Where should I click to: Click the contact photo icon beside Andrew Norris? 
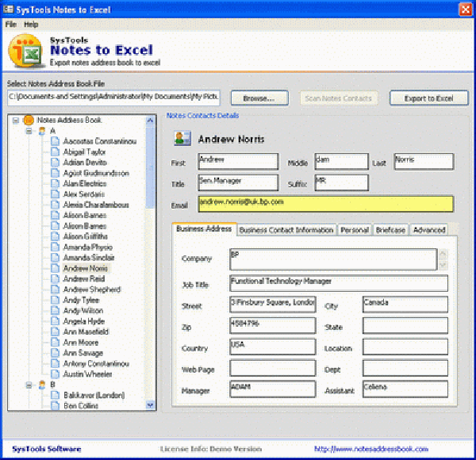pos(182,140)
